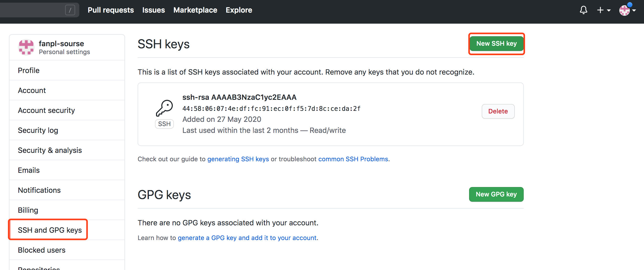Delete the ssh-rsa key
Viewport: 644px width, 270px height.
tap(498, 111)
